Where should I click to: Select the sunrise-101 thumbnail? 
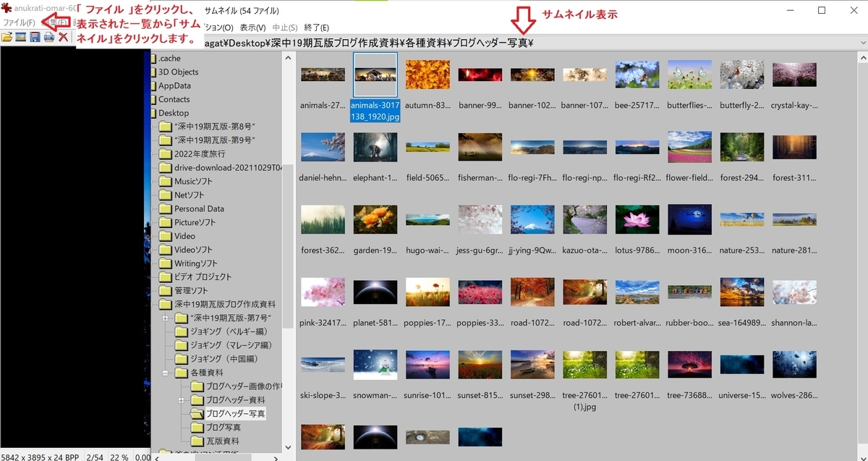coord(427,365)
